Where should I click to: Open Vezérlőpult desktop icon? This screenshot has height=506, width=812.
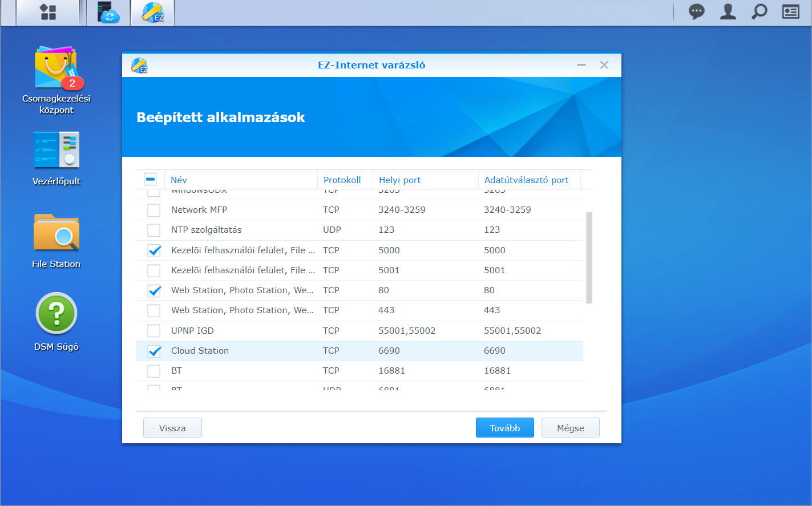click(56, 159)
